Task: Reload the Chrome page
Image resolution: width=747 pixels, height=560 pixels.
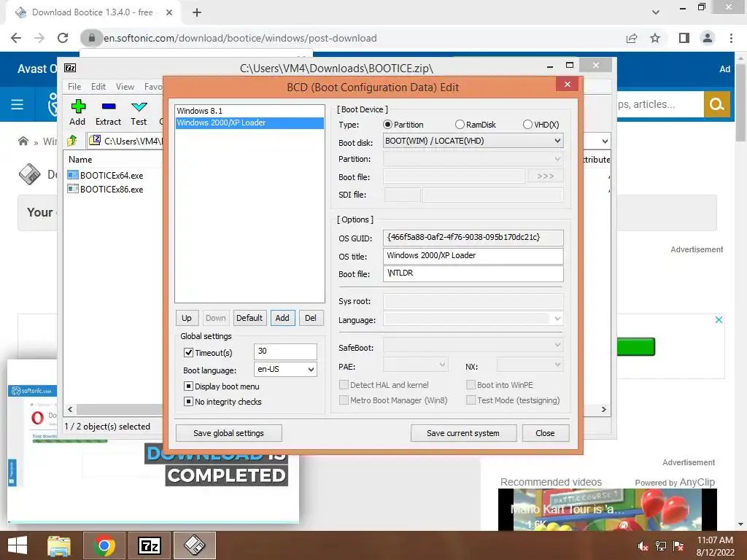Action: click(63, 38)
